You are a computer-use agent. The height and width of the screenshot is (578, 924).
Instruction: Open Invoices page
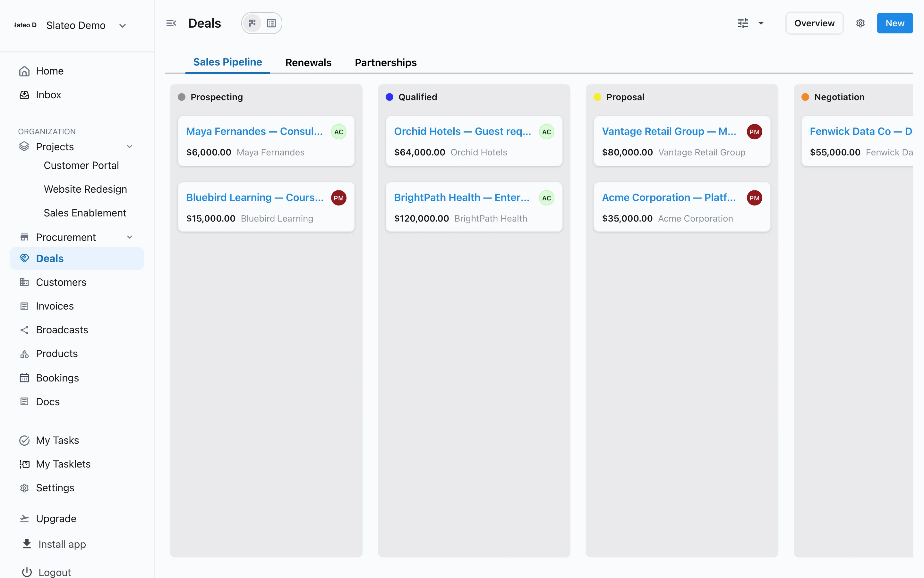[x=77, y=306]
